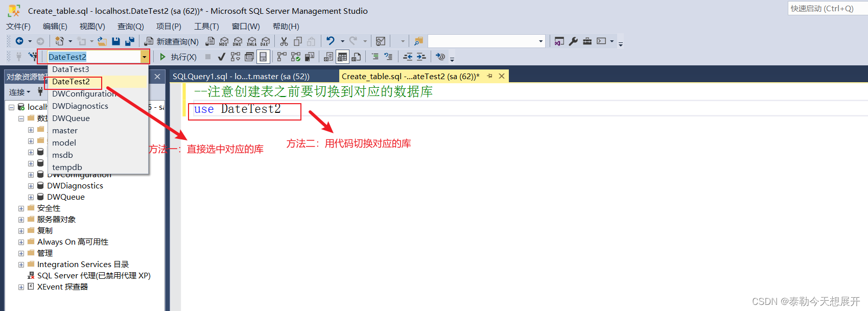The image size is (868, 311).
Task: Open the 文件(F) menu
Action: (x=18, y=26)
